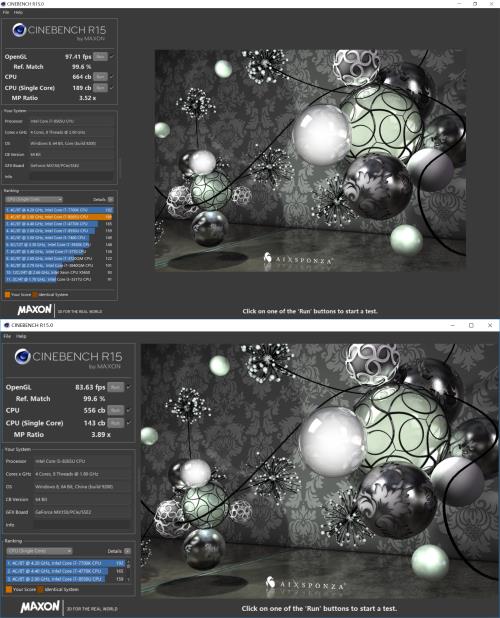Click Processor value field in 664 cb window
Screen dimensions: 500x618
[x=72, y=121]
